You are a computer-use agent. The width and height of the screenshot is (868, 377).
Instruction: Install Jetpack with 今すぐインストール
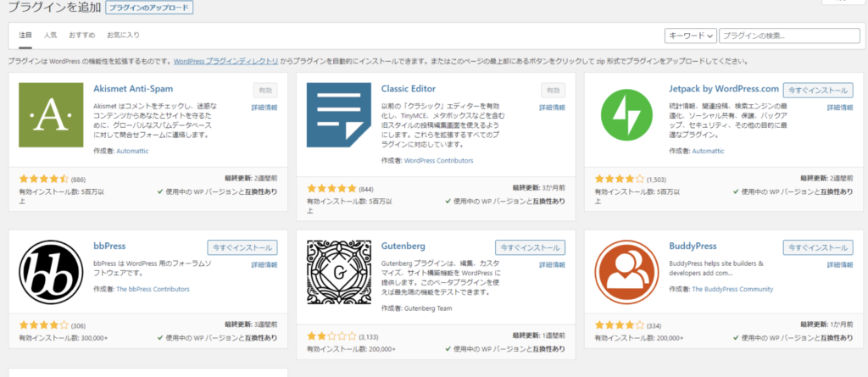818,91
